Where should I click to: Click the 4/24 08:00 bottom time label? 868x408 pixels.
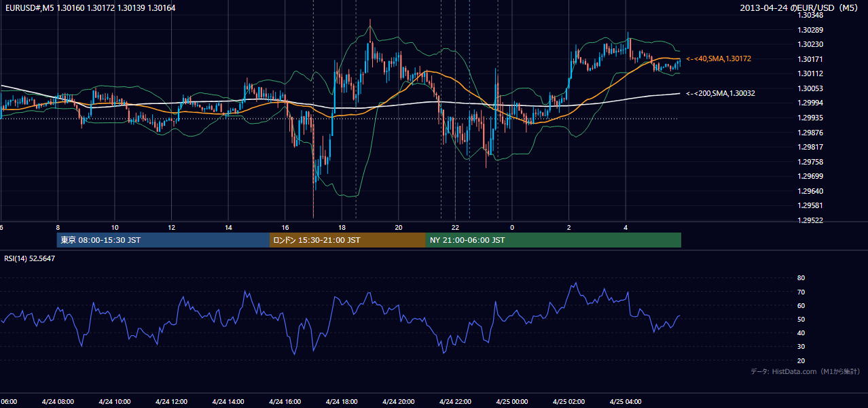[58, 401]
